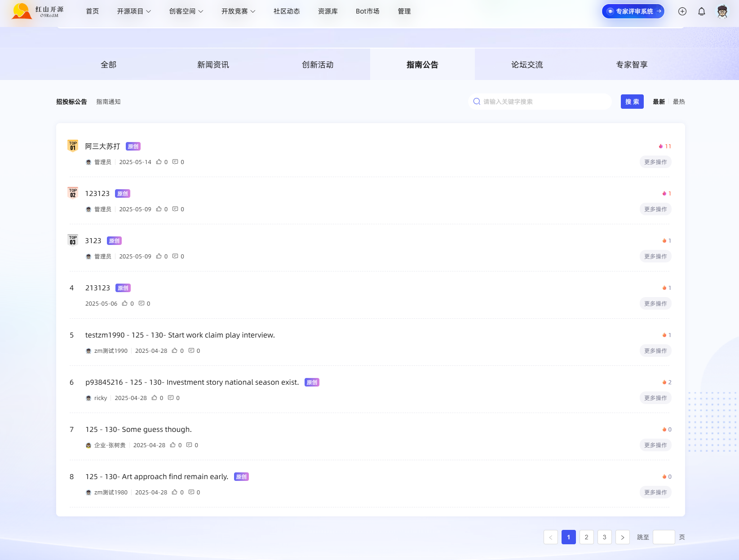Open 更多操作 for 阿三大苏打
Screen dimensions: 739x560
pos(655,162)
